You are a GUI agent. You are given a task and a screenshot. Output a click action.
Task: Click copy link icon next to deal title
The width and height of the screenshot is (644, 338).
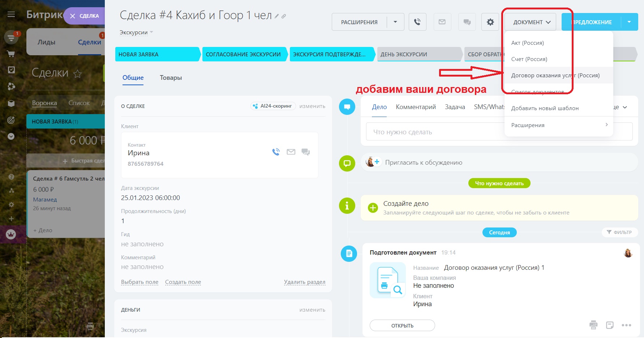[284, 16]
